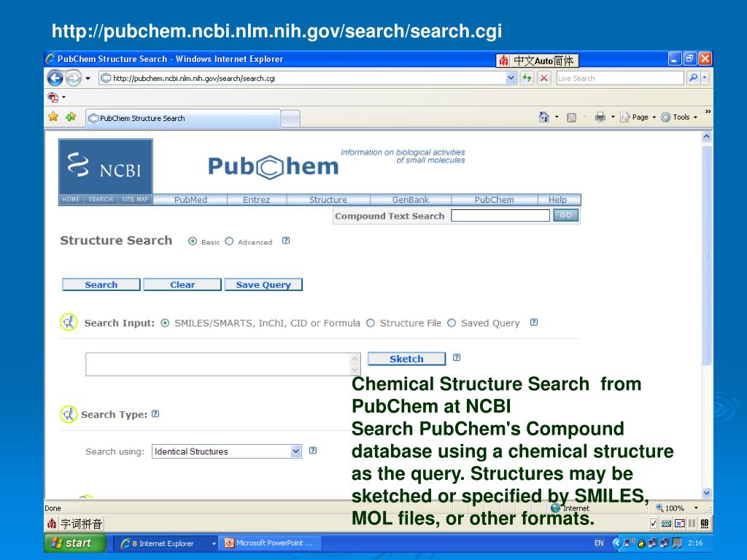
Task: Select the Saved Query radio button
Action: click(x=451, y=323)
